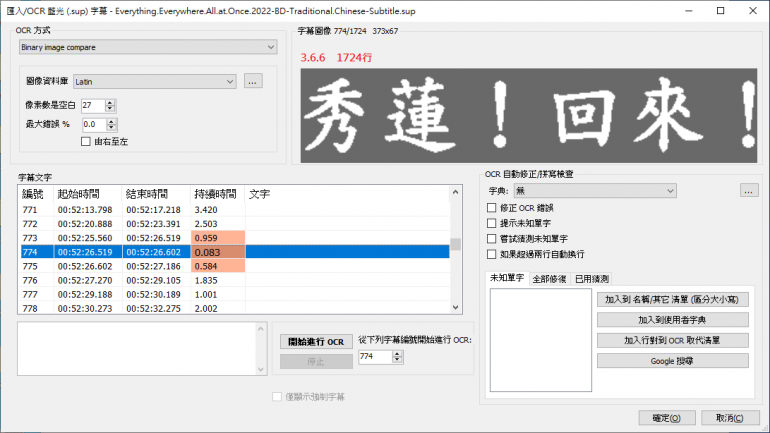This screenshot has height=433, width=770.
Task: Select subtitle row 773
Action: 234,238
